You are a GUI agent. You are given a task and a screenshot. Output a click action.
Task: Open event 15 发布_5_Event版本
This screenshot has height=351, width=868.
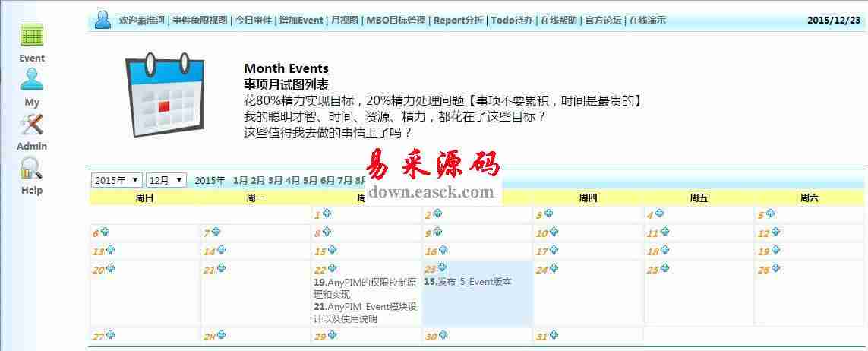(x=468, y=281)
